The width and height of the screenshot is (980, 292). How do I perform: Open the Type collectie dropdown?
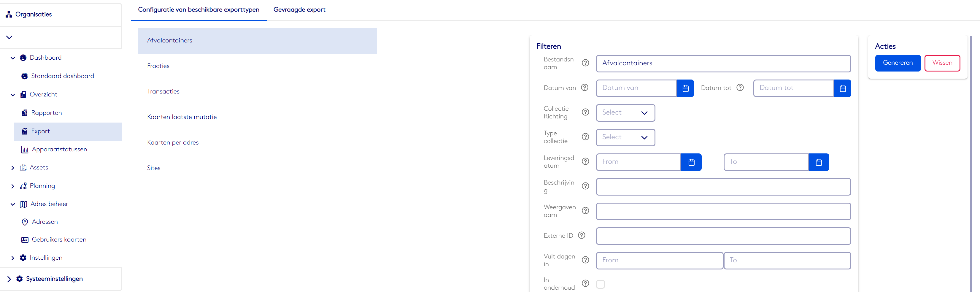point(625,137)
